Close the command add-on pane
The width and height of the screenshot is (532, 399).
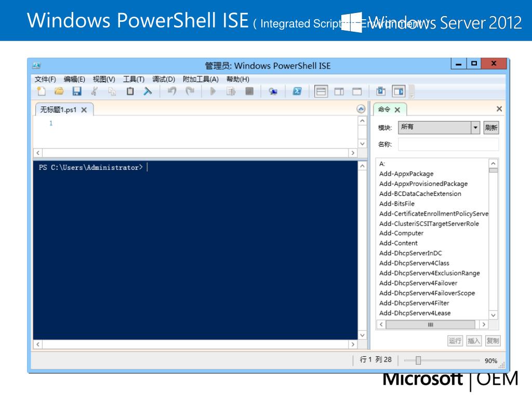click(x=499, y=109)
